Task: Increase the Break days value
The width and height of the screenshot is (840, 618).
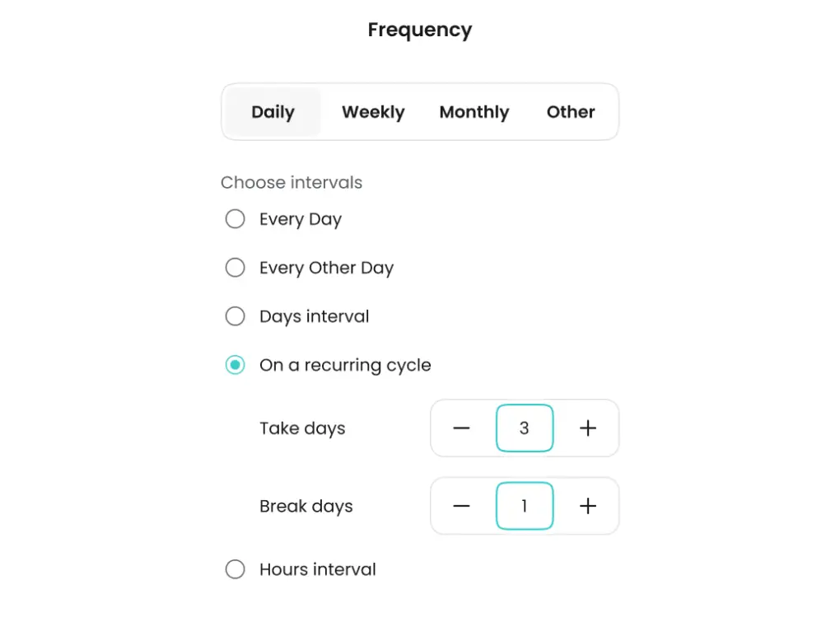Action: pyautogui.click(x=587, y=506)
